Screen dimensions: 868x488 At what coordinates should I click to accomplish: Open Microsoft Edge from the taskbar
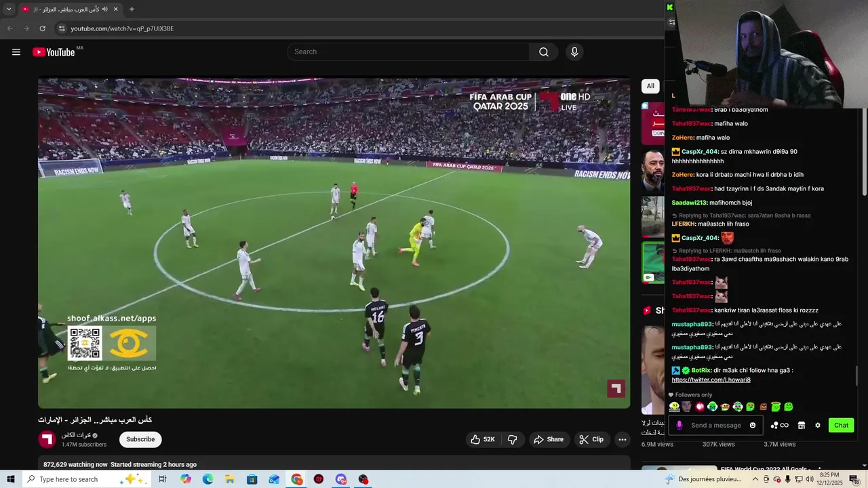(x=208, y=479)
